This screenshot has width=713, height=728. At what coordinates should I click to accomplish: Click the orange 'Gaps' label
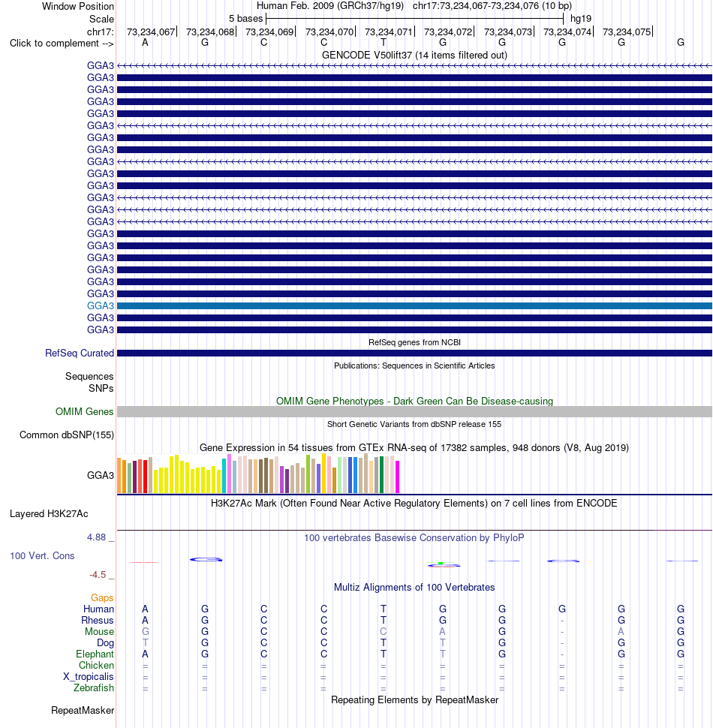click(102, 597)
